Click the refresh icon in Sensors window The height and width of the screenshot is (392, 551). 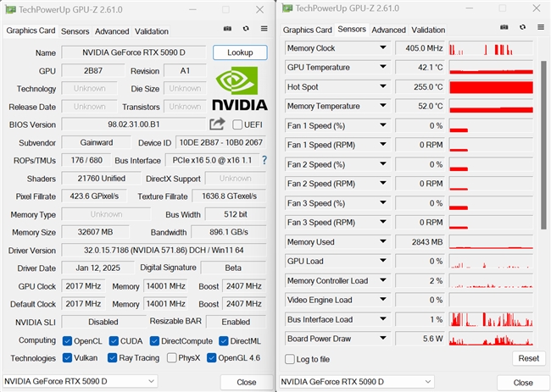tap(519, 30)
